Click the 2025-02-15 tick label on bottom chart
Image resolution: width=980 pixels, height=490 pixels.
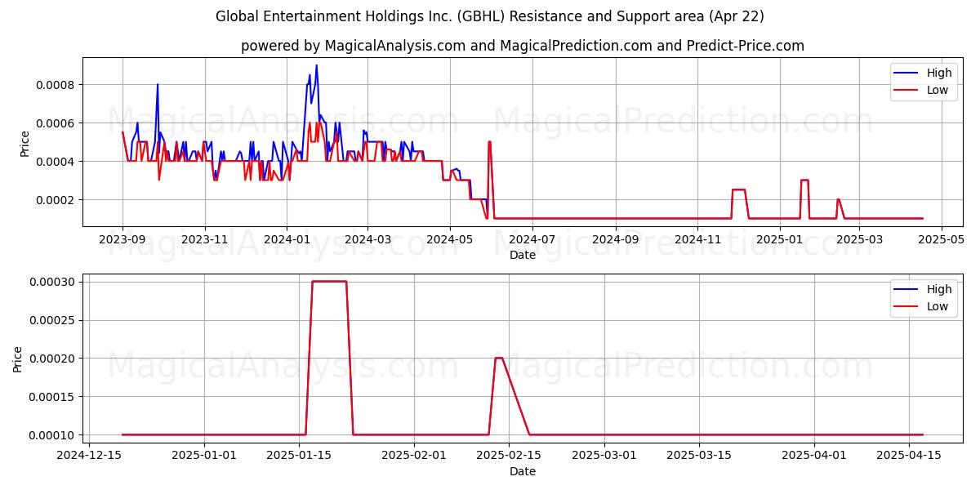509,456
